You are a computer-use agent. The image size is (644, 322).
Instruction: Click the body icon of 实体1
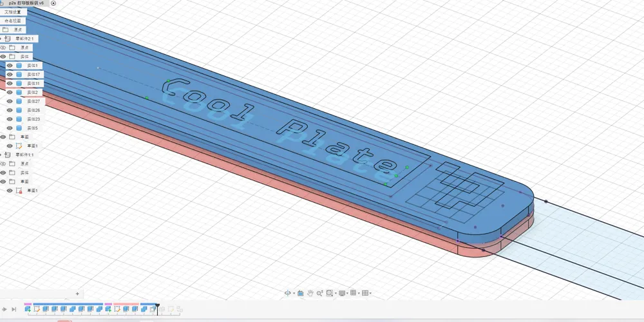[19, 66]
